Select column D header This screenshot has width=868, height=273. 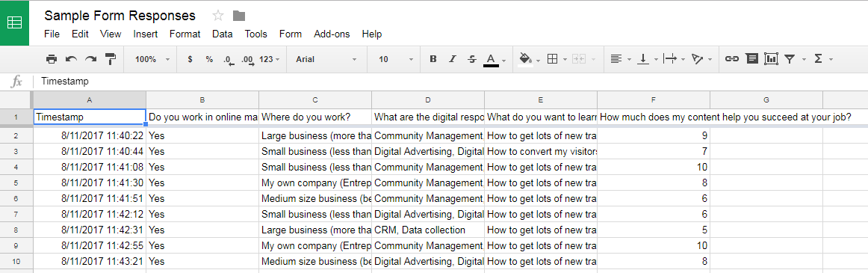coord(428,100)
